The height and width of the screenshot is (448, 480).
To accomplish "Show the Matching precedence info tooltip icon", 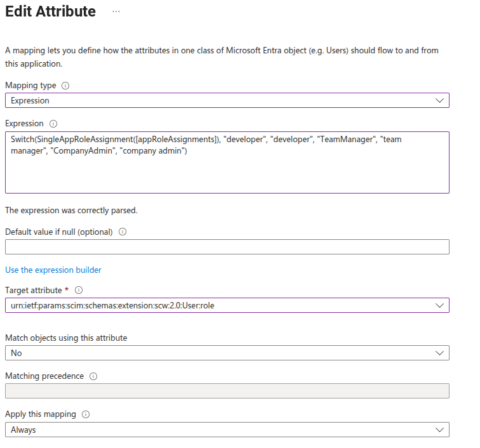I will 93,376.
